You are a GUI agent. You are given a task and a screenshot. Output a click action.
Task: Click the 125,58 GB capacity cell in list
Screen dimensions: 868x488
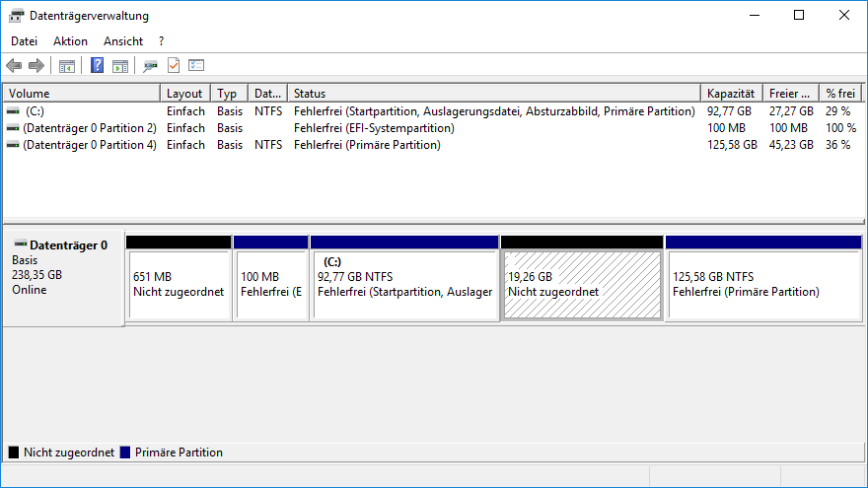(x=732, y=144)
